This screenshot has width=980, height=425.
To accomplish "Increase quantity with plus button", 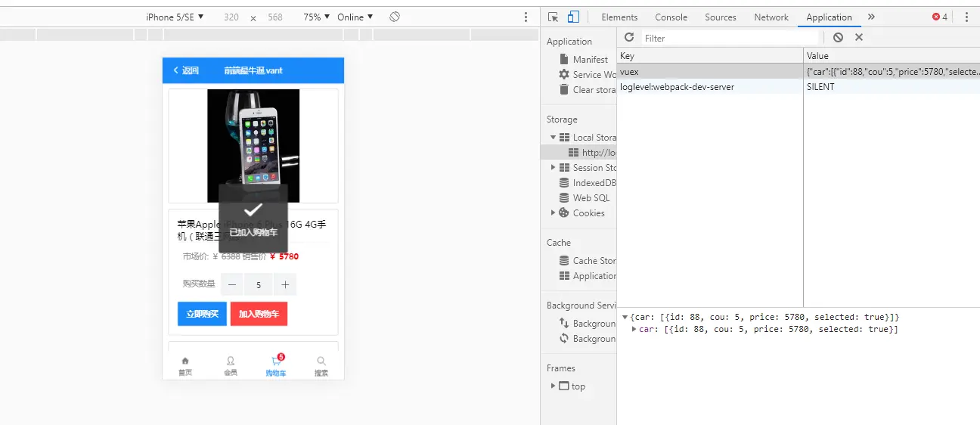I will pyautogui.click(x=285, y=284).
